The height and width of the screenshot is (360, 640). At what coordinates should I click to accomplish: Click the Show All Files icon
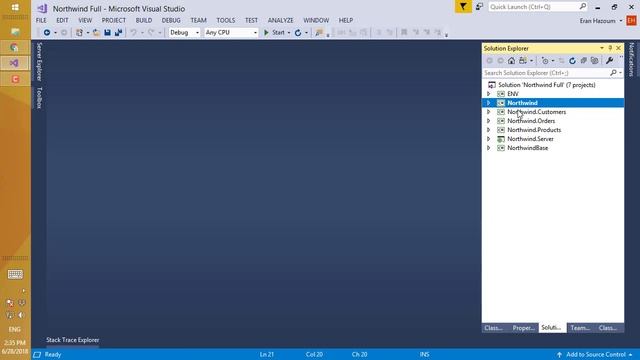coord(595,61)
